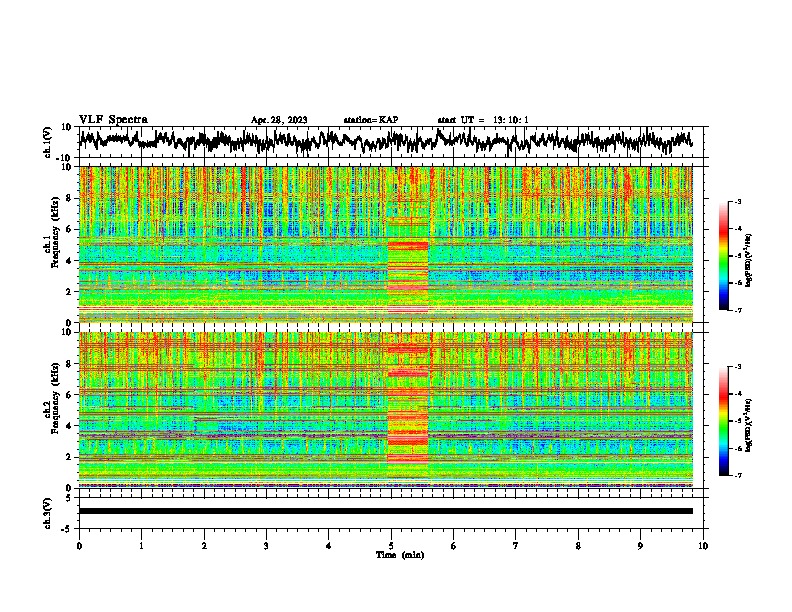792x612 pixels.
Task: Click time axis tick label "6"
Action: pyautogui.click(x=454, y=546)
